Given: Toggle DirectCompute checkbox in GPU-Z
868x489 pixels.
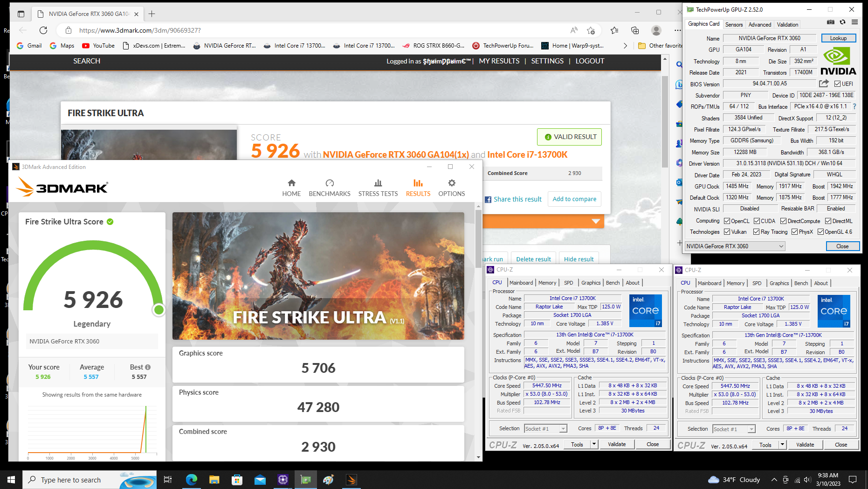Looking at the screenshot, I should click(783, 221).
